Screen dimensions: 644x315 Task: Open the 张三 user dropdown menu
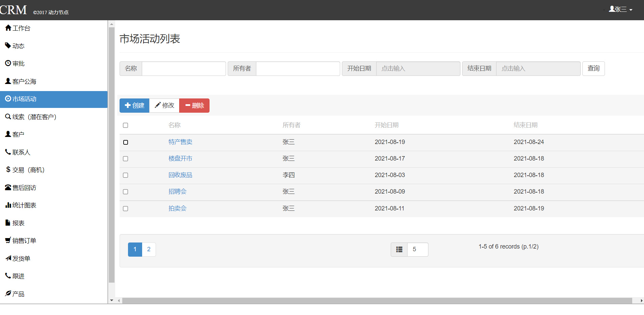[x=620, y=9]
